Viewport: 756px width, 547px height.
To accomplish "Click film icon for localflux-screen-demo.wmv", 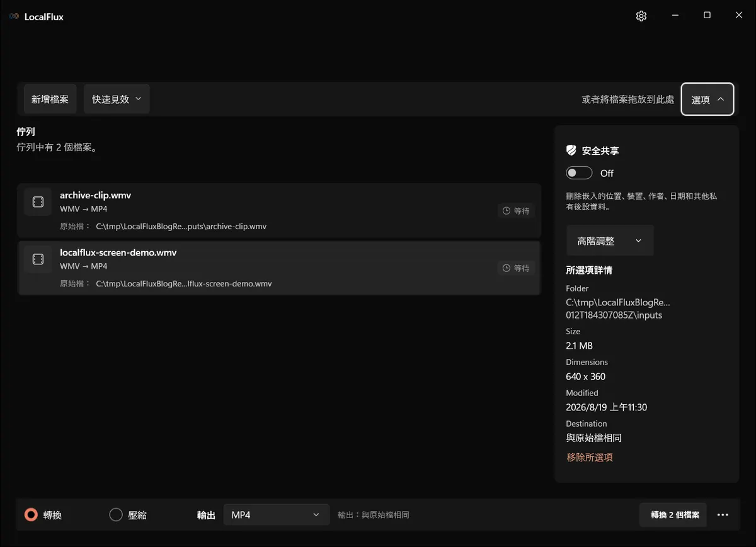I will click(x=38, y=259).
